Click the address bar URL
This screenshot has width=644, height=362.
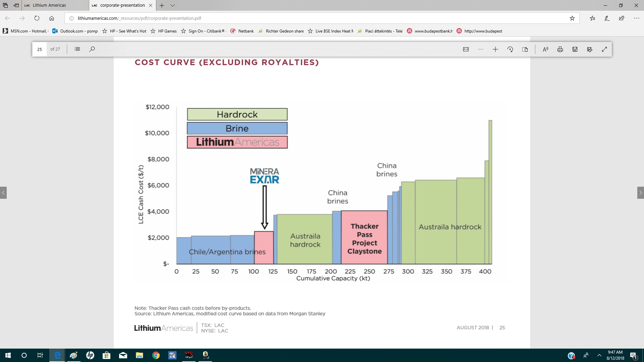139,18
